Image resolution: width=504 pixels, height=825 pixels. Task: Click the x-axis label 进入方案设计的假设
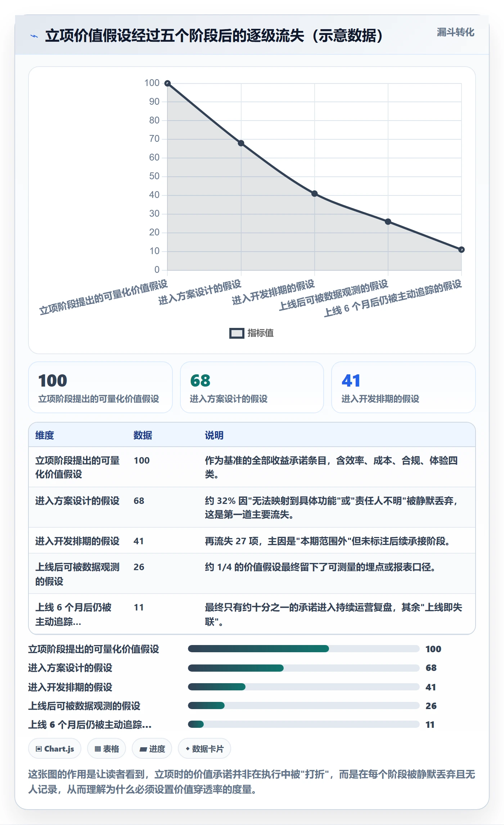point(200,292)
